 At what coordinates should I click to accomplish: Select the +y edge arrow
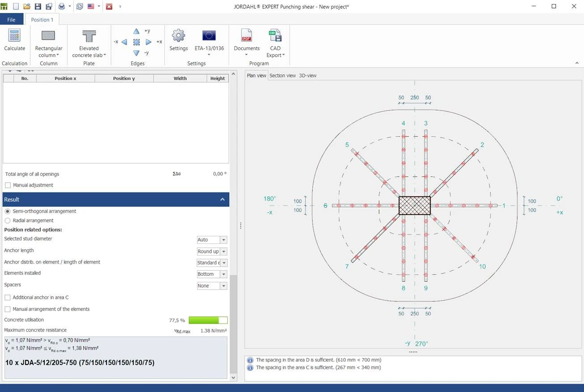click(136, 31)
